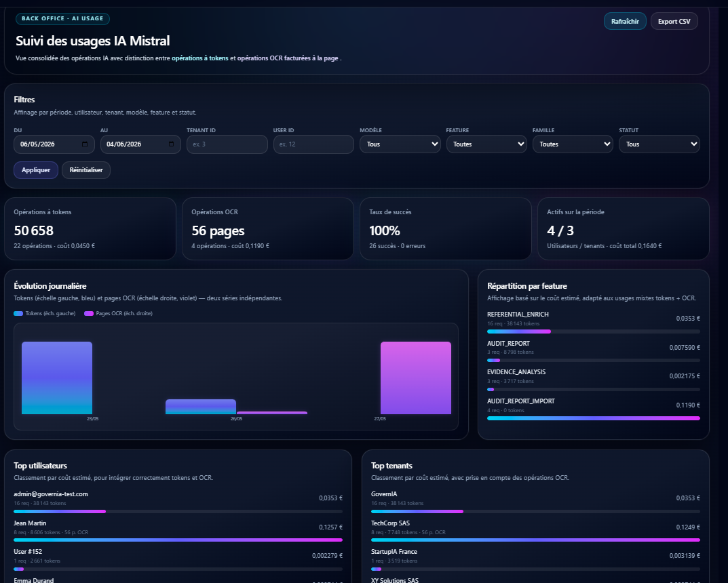Click '26 succès · 0 erreurs' text
Image resolution: width=728 pixels, height=583 pixels.
pos(398,246)
